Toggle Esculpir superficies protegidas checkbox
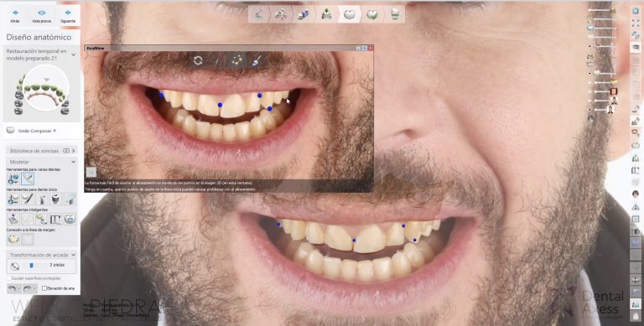Viewport: 644px width, 326px height. click(x=9, y=278)
